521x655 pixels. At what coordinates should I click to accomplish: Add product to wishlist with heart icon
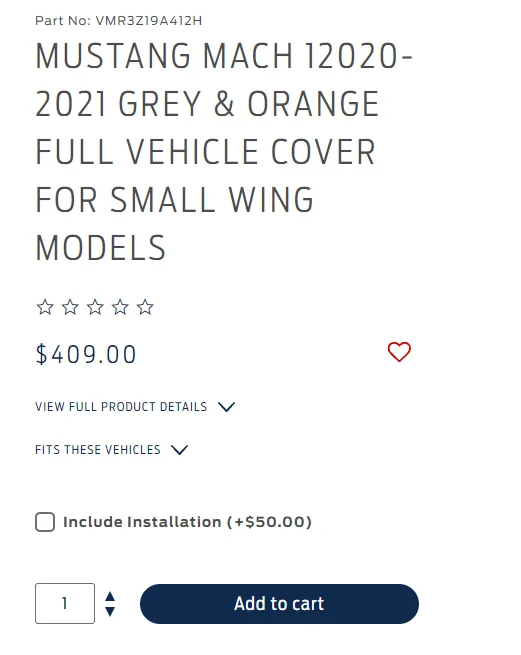tap(399, 352)
